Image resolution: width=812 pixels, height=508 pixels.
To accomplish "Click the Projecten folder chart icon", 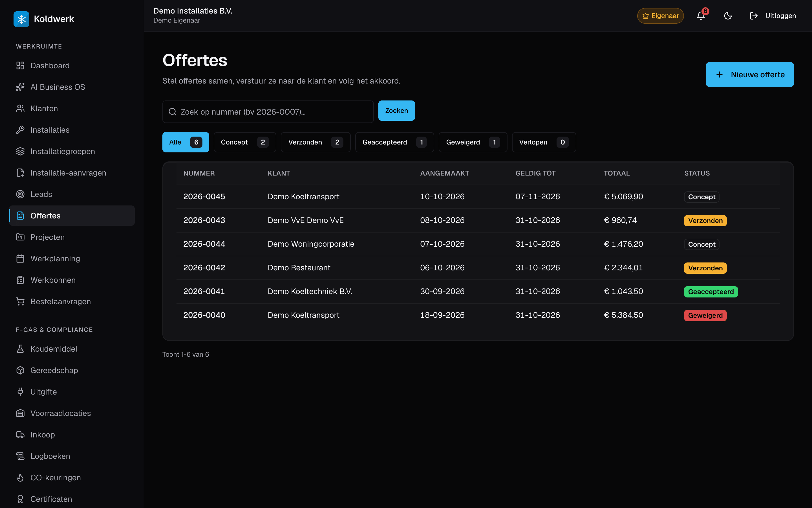I will pos(21,237).
